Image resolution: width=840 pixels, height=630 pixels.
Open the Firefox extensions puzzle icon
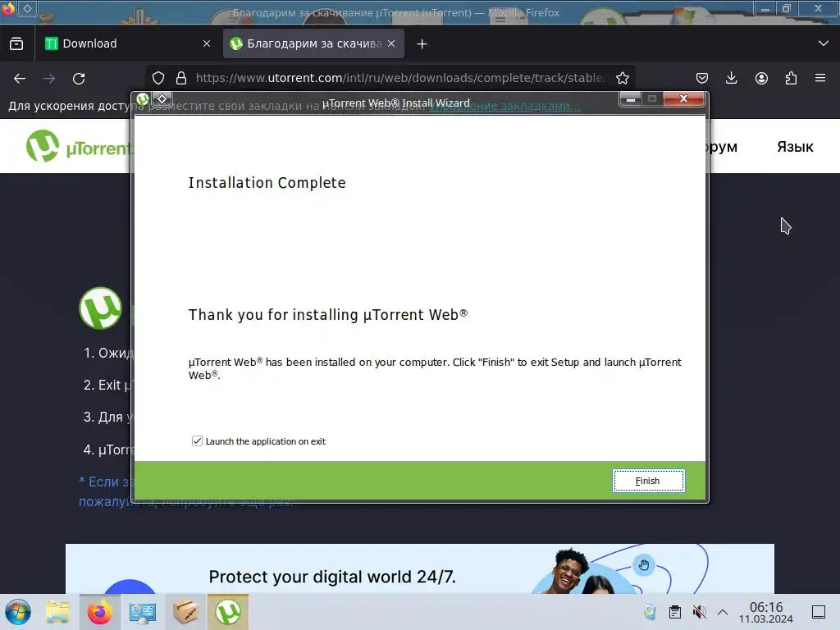791,78
